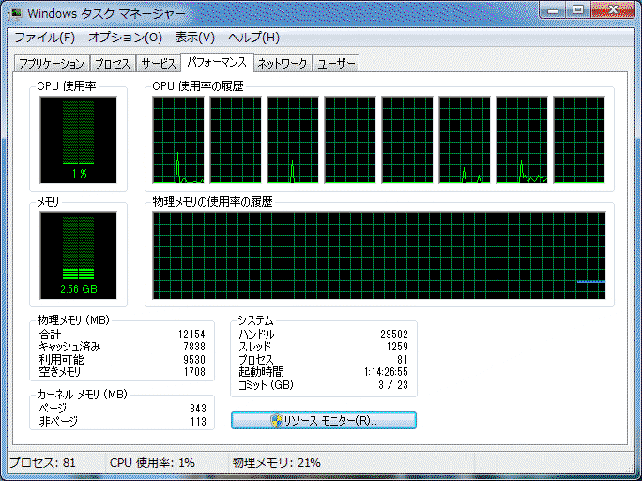
Task: Click the CPU usage gauge showing 1 %
Action: 78,140
